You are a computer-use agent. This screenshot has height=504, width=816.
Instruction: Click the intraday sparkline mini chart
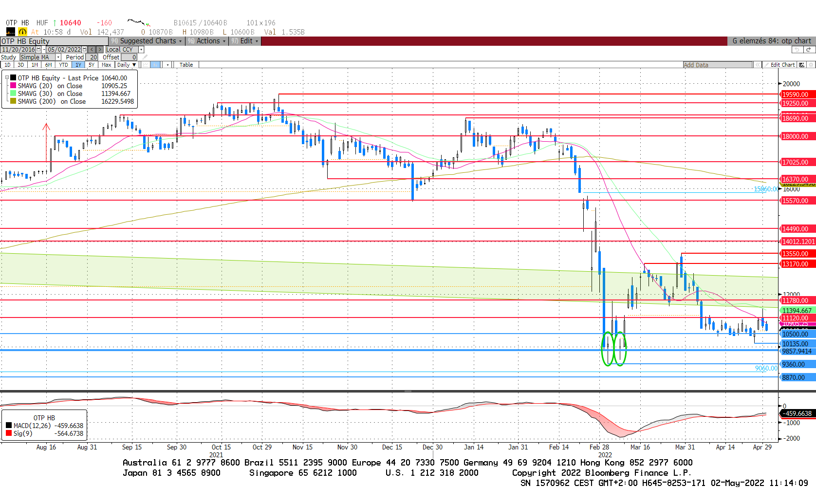pos(139,22)
